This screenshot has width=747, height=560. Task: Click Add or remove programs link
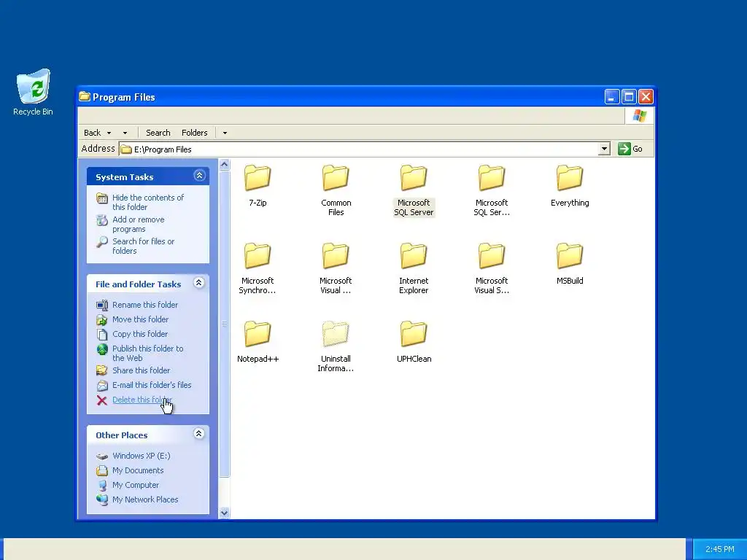139,225
